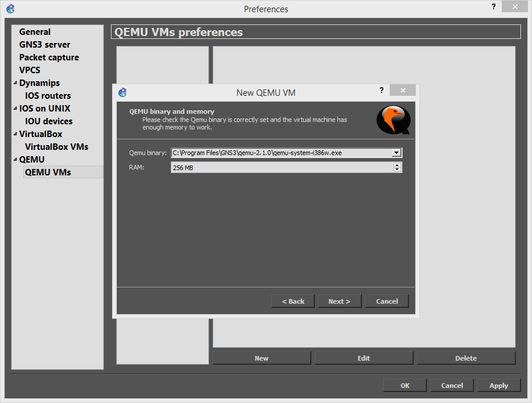The image size is (532, 403).
Task: Collapse the IOS on UNIX node
Action: click(15, 108)
